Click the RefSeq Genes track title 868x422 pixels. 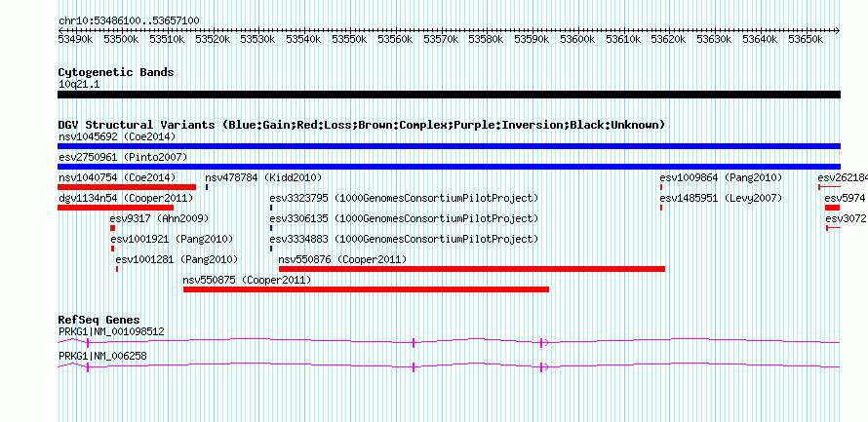(99, 321)
